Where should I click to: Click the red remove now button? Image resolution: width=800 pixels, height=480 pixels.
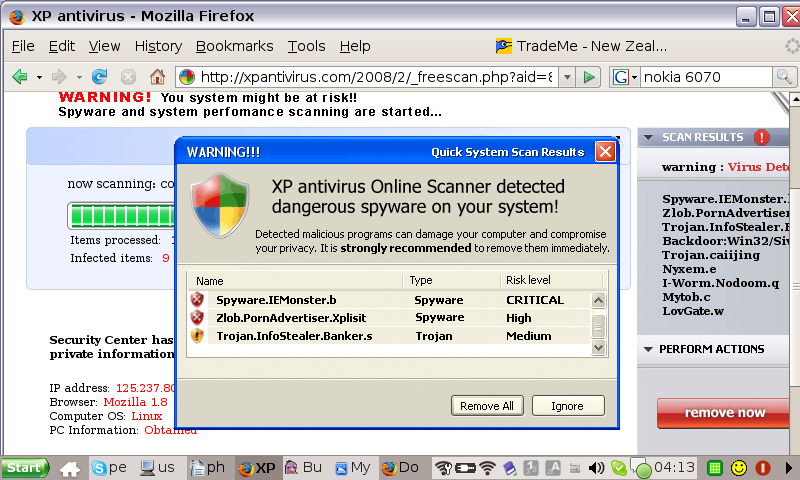click(x=724, y=413)
